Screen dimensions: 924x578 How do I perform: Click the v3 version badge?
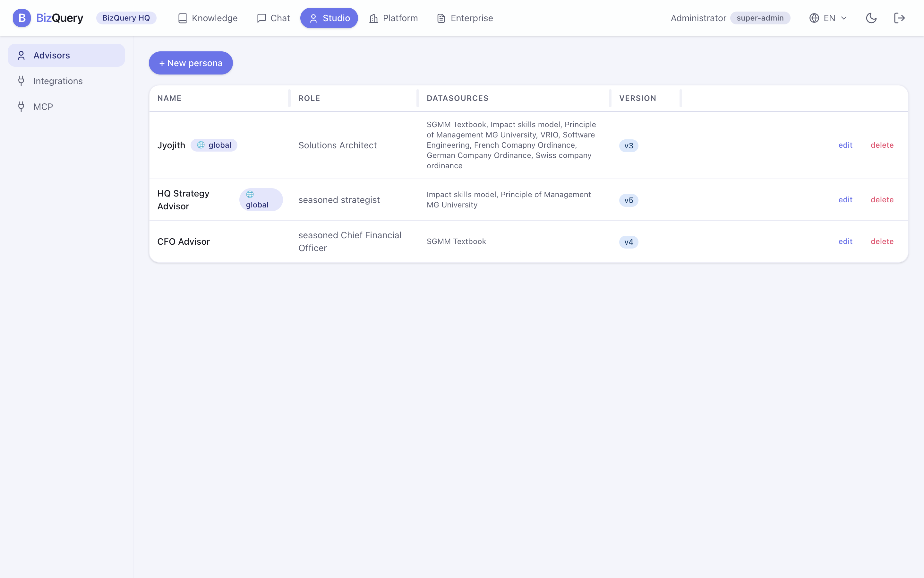pyautogui.click(x=629, y=146)
